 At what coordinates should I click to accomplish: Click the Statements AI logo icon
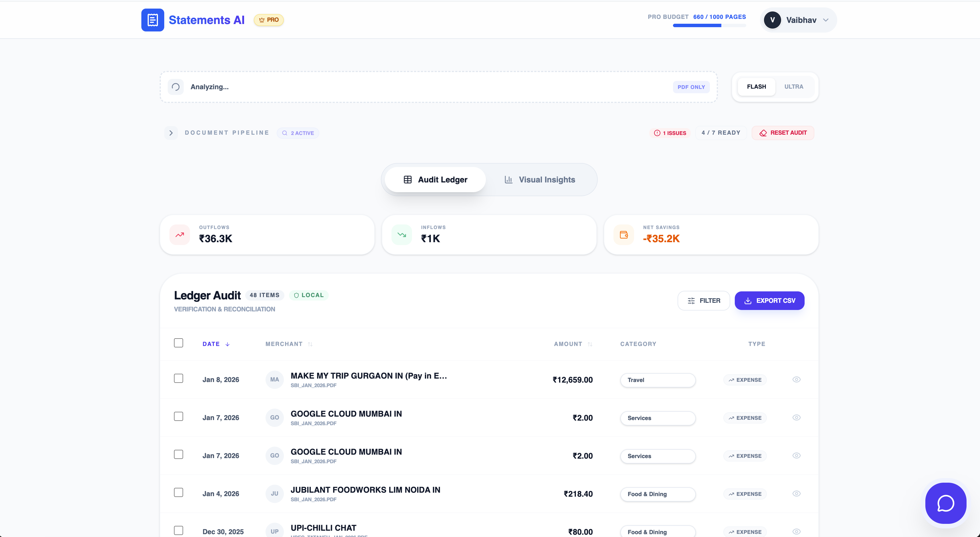click(153, 20)
